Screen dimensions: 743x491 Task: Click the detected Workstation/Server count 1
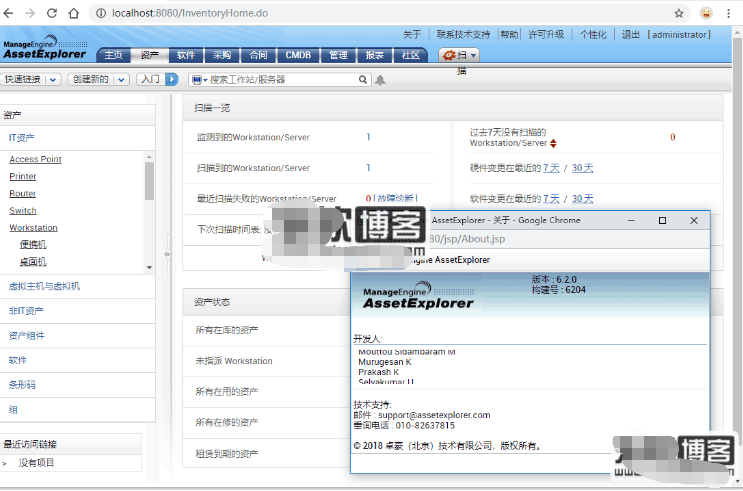[x=368, y=137]
